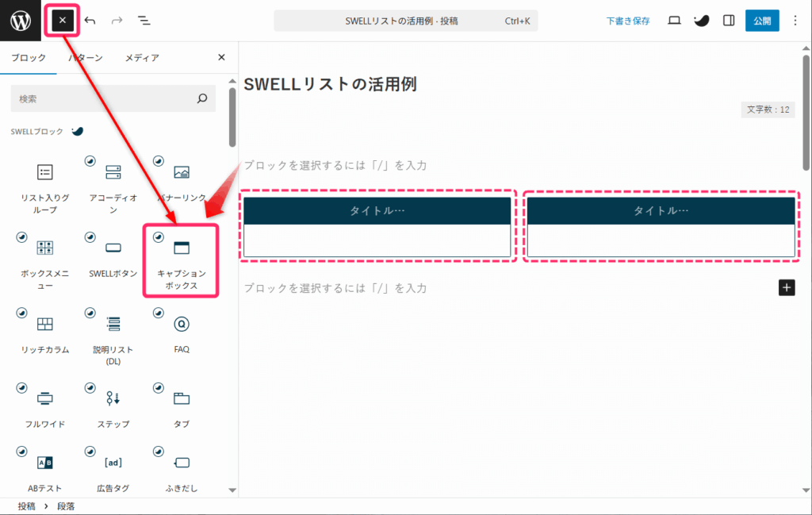This screenshot has height=515, width=812.
Task: Save draft with 下書き保存
Action: [628, 21]
